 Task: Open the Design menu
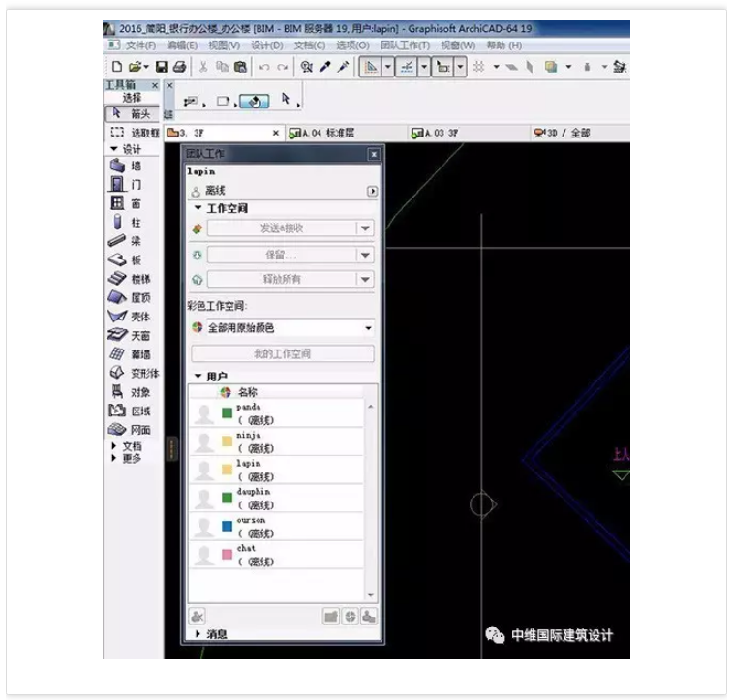[267, 46]
